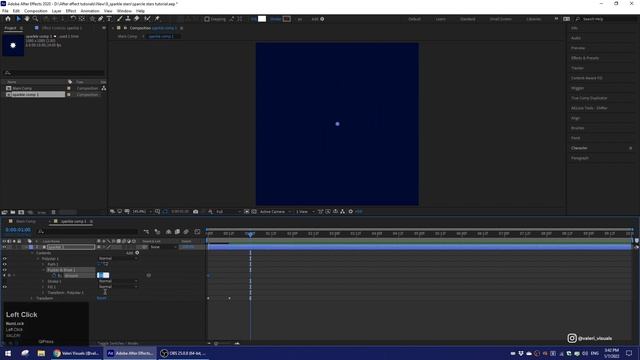This screenshot has height=360, width=640.
Task: Toggle the Polystar 1 eye icon
Action: point(4,258)
